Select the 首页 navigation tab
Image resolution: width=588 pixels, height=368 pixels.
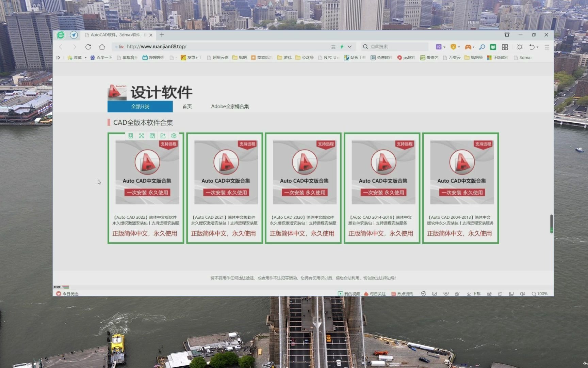tap(187, 106)
